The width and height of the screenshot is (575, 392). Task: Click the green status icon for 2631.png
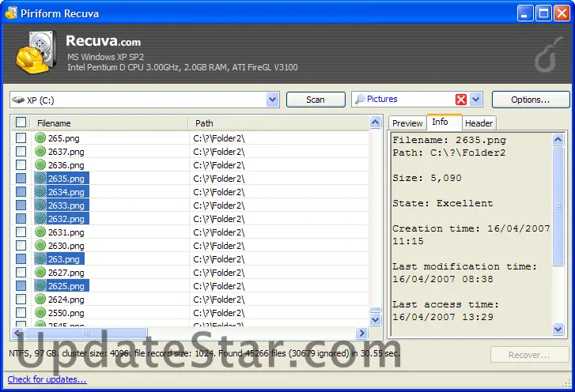[40, 232]
